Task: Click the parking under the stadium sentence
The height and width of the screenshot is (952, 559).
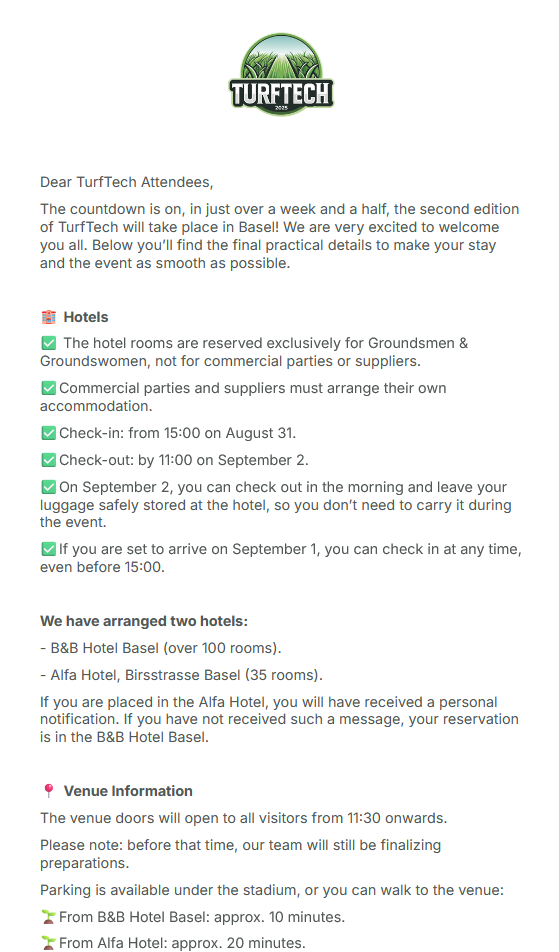Action: coord(272,890)
